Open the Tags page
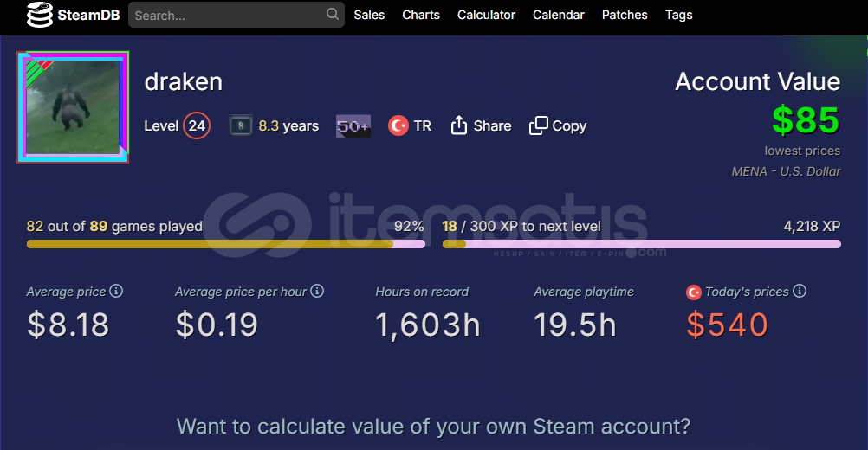Image resolution: width=868 pixels, height=450 pixels. pyautogui.click(x=678, y=15)
